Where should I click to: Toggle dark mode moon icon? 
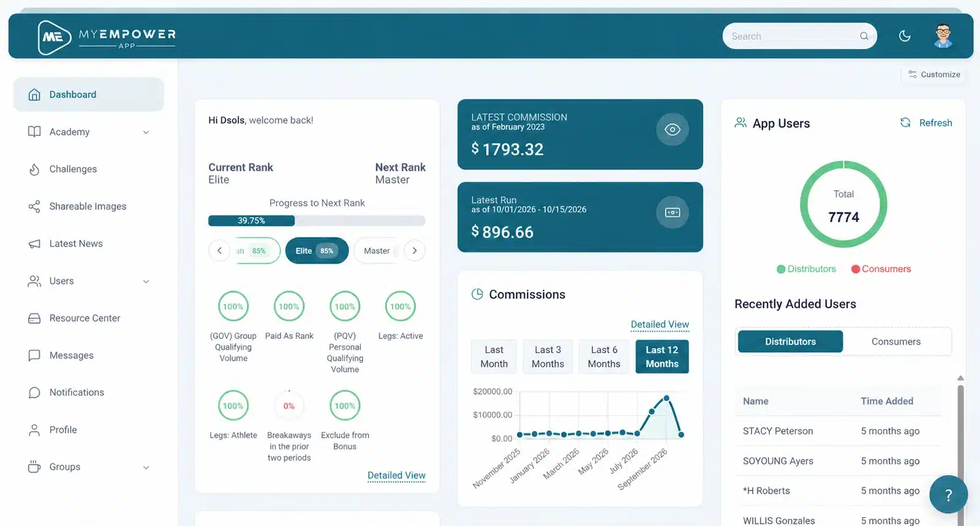(x=905, y=36)
